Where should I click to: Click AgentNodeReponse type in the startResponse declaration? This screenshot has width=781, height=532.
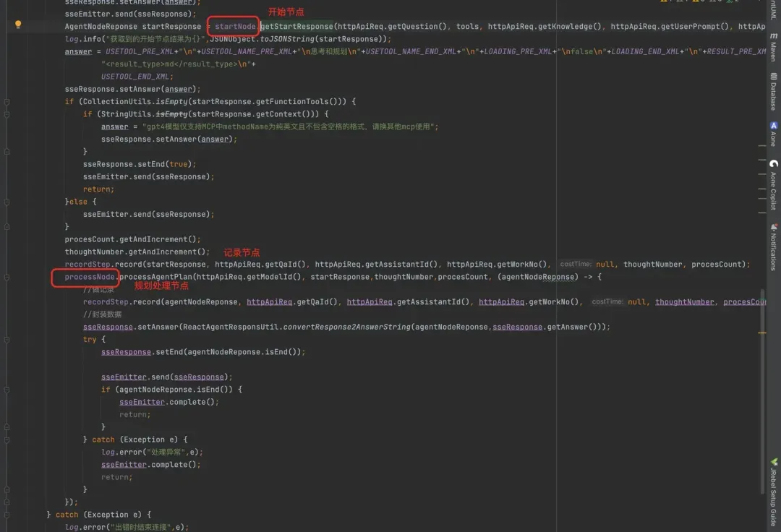coord(101,26)
